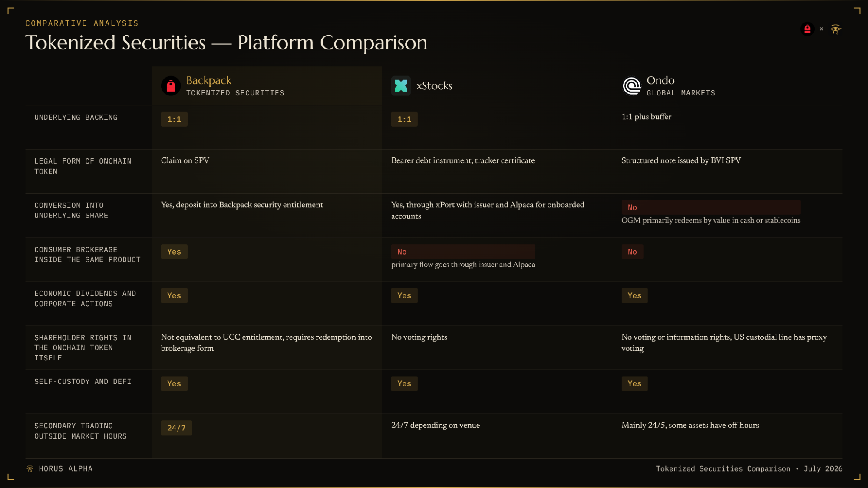
Task: Click the 1:1 badge in xStocks column
Action: click(404, 119)
